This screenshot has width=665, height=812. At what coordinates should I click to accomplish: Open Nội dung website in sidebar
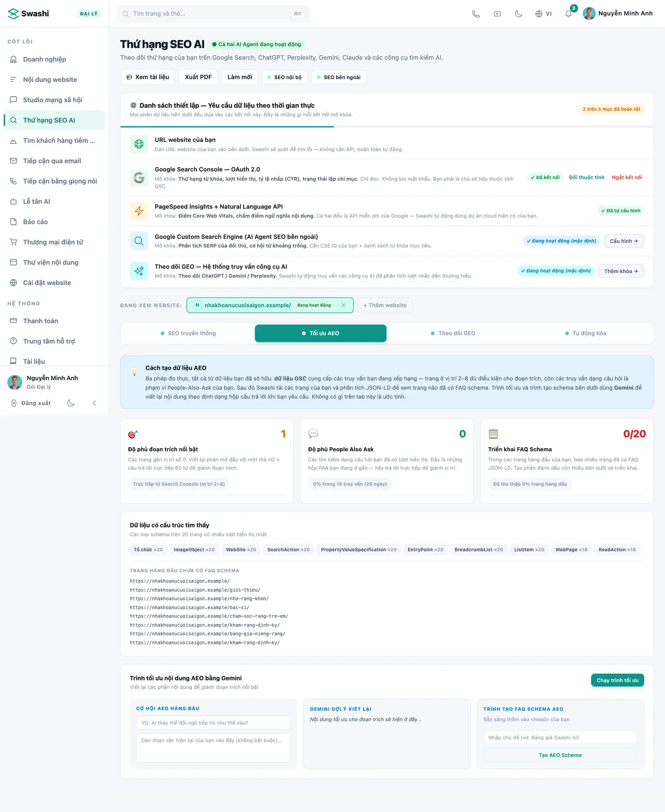[54, 80]
